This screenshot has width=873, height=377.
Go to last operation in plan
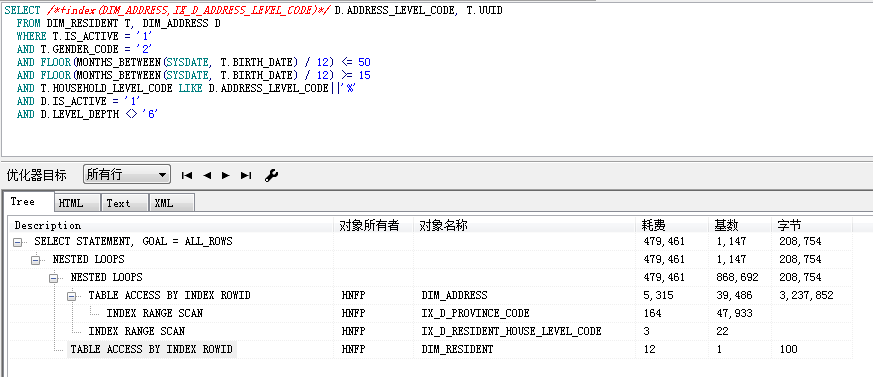tap(246, 175)
